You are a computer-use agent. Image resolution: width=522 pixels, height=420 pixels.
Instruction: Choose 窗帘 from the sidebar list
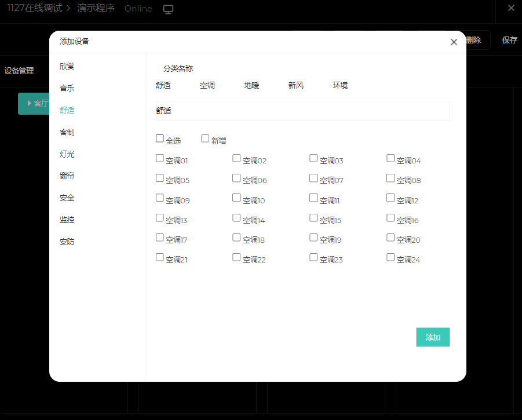point(67,176)
